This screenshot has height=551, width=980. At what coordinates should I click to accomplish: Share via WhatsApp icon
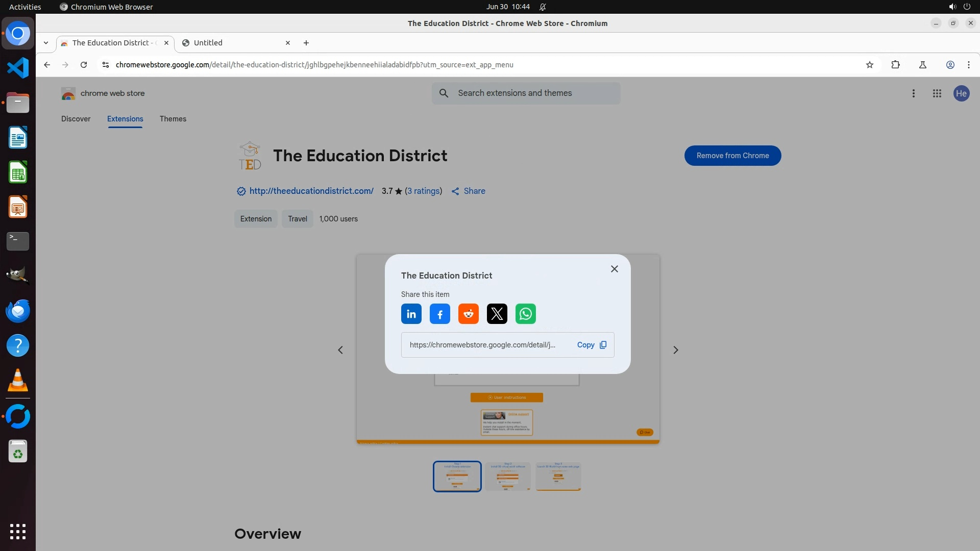click(525, 314)
